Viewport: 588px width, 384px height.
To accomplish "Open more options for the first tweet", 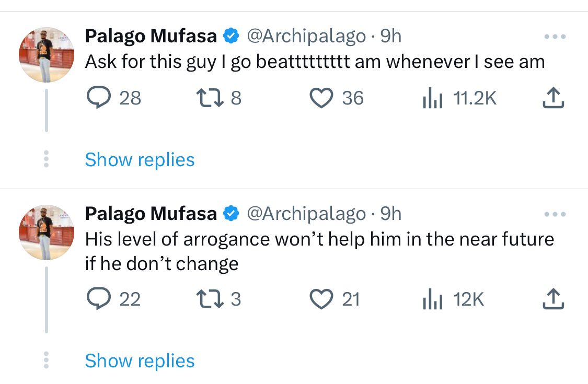I will (x=555, y=37).
